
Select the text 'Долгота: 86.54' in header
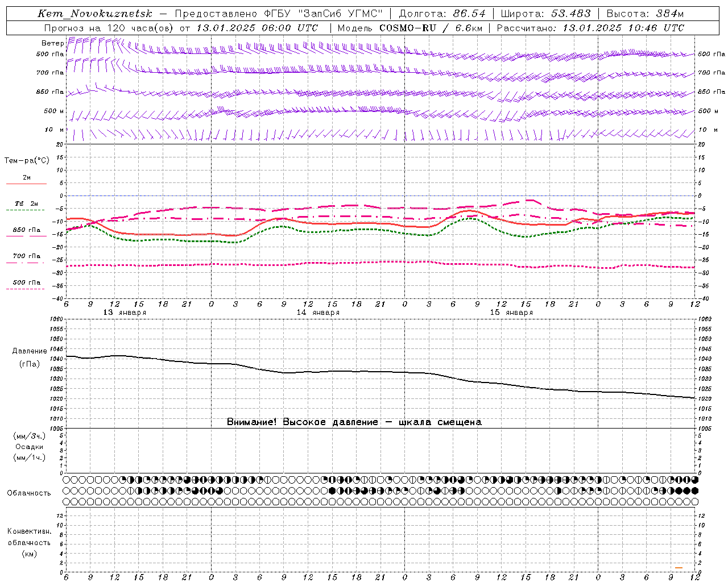(x=442, y=14)
